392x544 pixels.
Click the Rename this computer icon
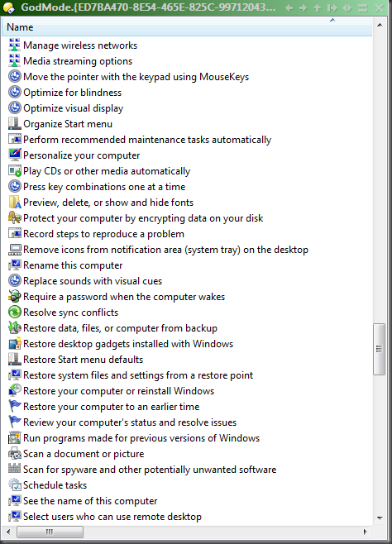point(15,265)
